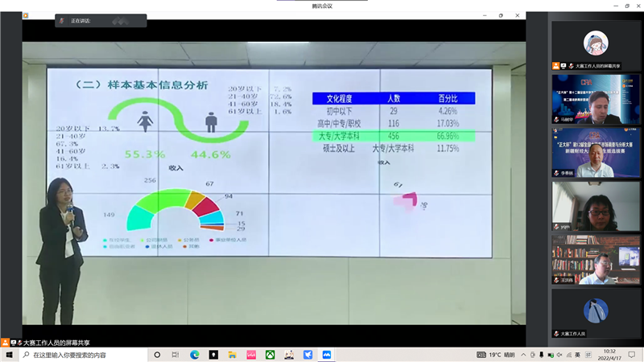Click the Cortana circle icon on taskbar
644x362 pixels.
(157, 355)
